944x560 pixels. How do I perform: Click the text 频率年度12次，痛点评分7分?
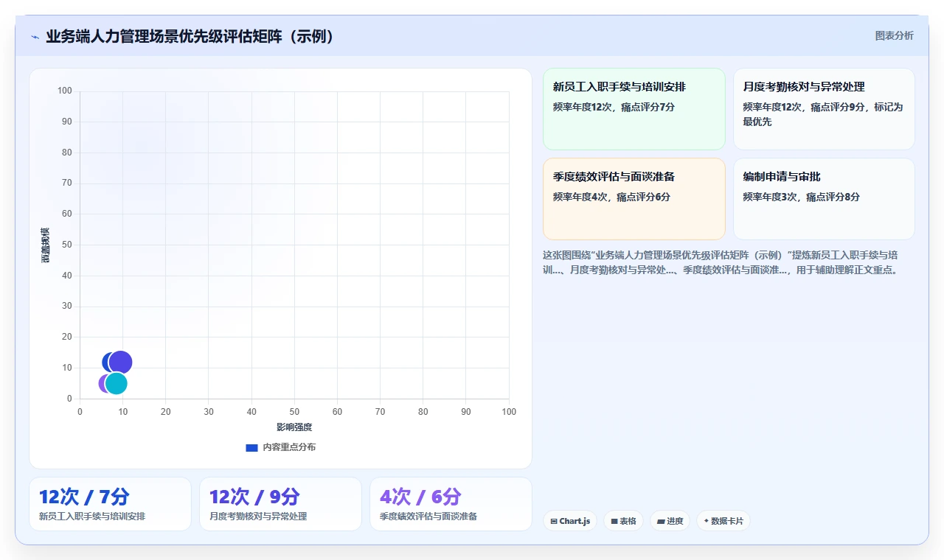point(614,107)
